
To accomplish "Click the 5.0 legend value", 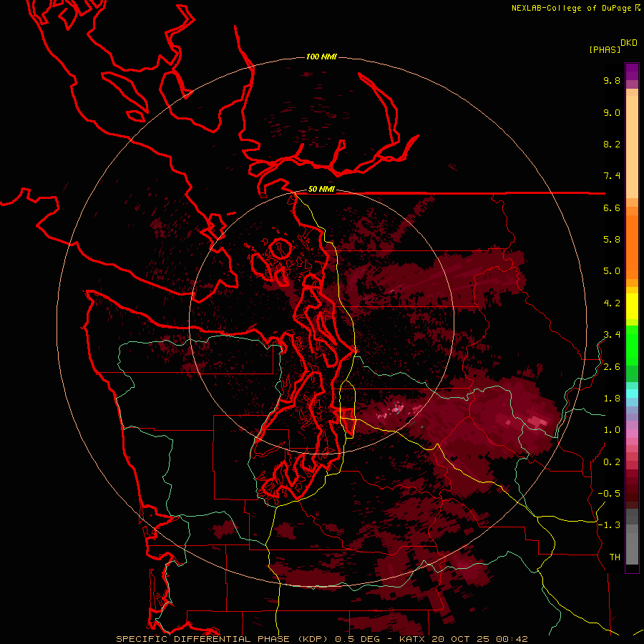I will pyautogui.click(x=612, y=271).
